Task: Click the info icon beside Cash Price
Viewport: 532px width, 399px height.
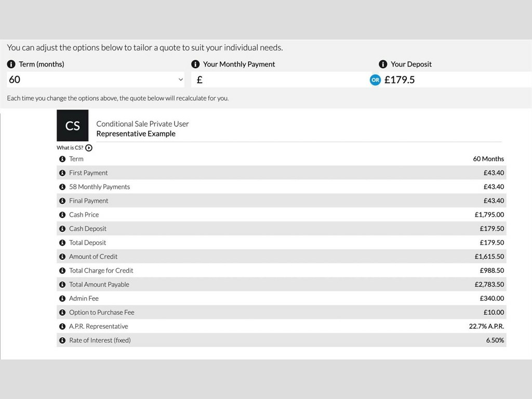Action: (x=62, y=215)
